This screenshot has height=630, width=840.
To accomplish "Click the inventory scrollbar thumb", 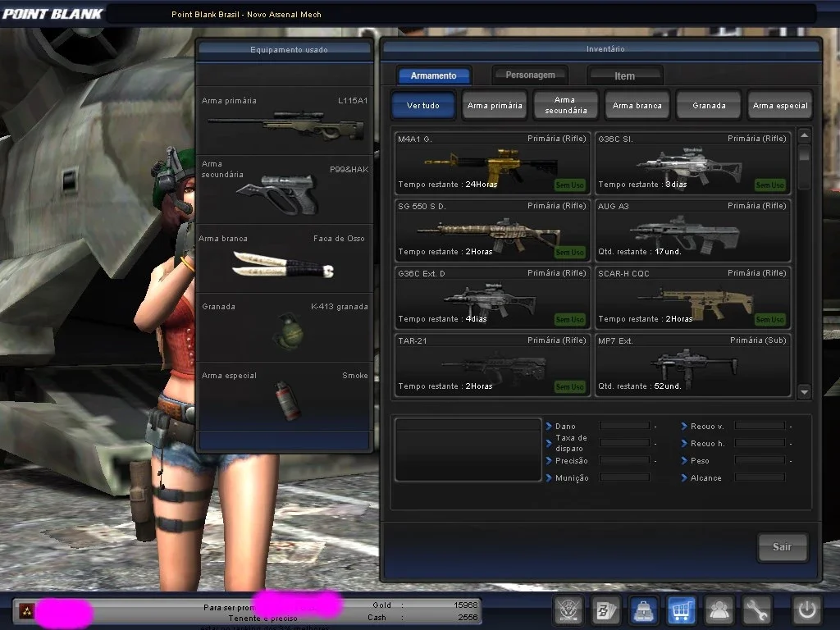I will (804, 153).
